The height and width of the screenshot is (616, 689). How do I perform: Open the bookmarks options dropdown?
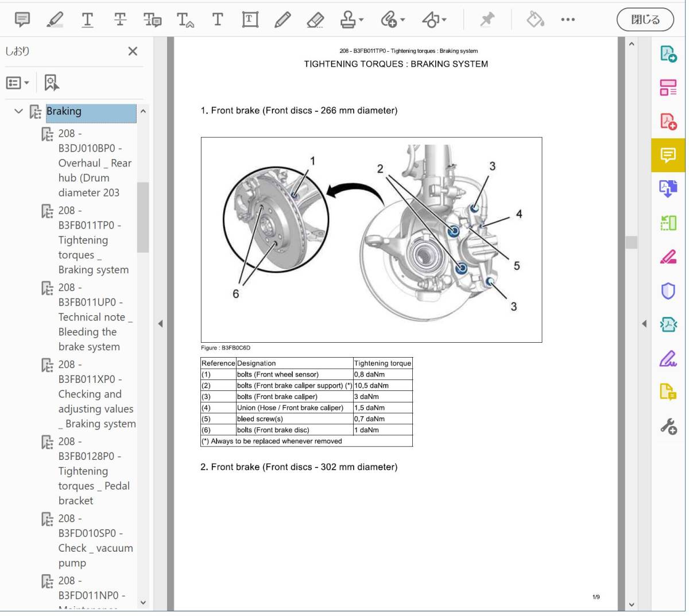tap(18, 83)
